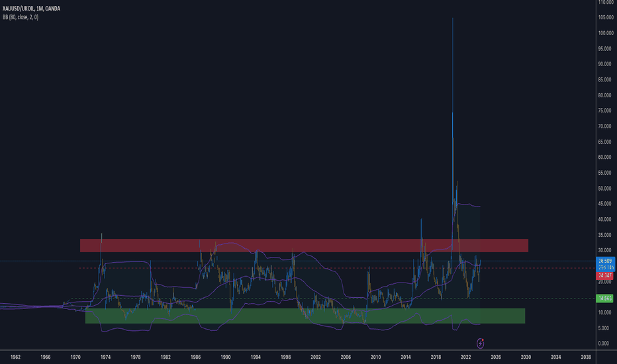617x364 pixels.
Task: Click the 0.000 price axis label
Action: [x=604, y=343]
